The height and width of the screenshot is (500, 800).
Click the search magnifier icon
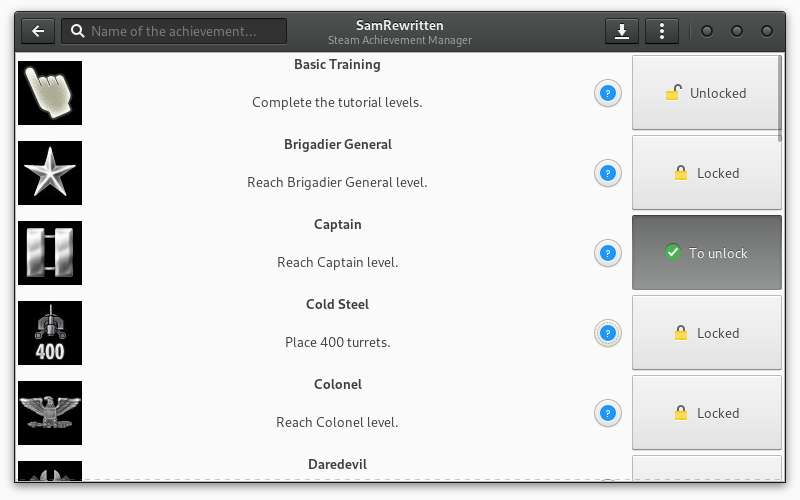tap(78, 31)
